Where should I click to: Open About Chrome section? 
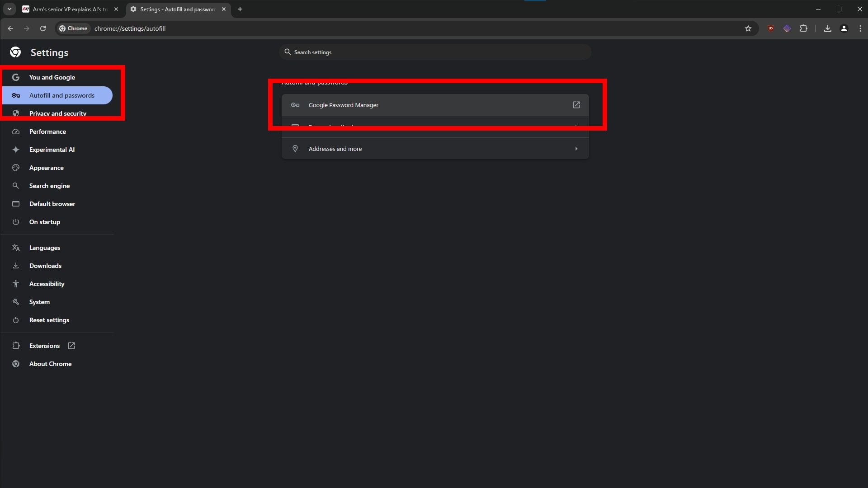[x=50, y=363]
